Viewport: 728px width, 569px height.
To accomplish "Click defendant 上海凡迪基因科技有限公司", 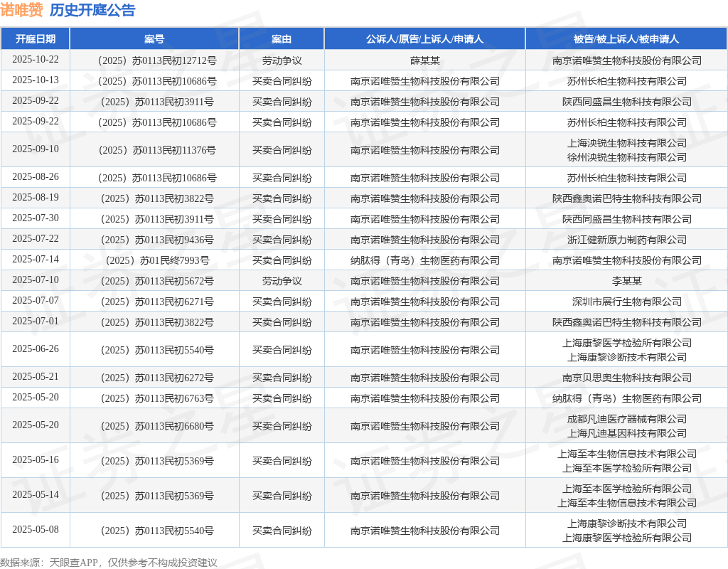I will pyautogui.click(x=627, y=433).
